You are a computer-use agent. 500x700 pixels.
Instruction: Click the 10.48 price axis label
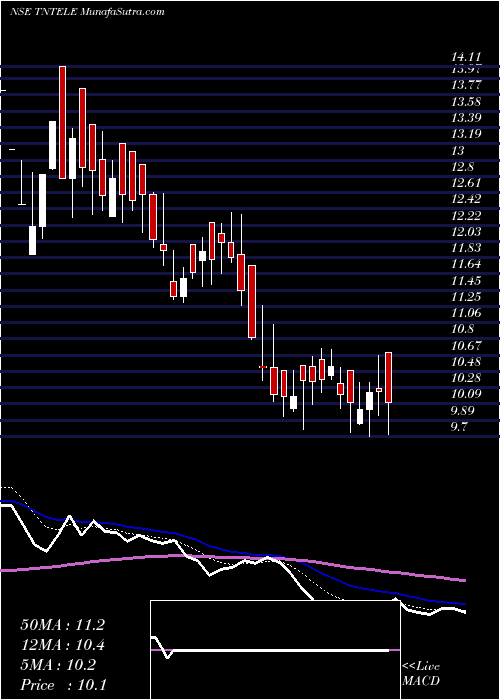pos(466,362)
